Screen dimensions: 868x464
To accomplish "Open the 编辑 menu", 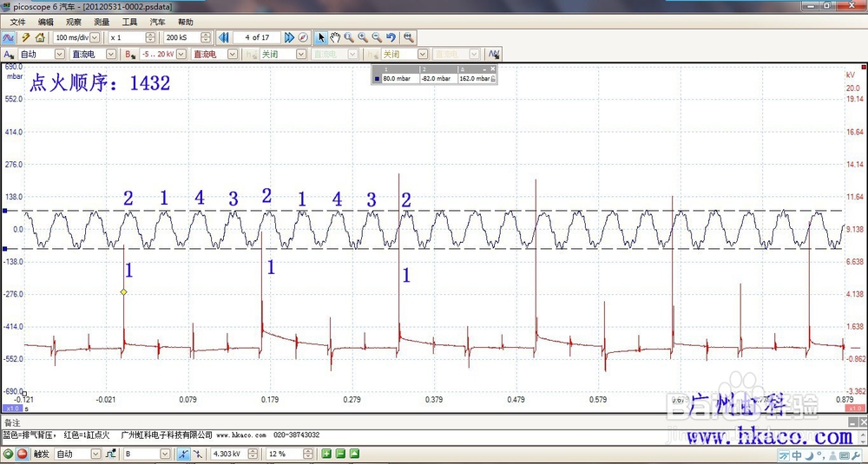I will [46, 23].
